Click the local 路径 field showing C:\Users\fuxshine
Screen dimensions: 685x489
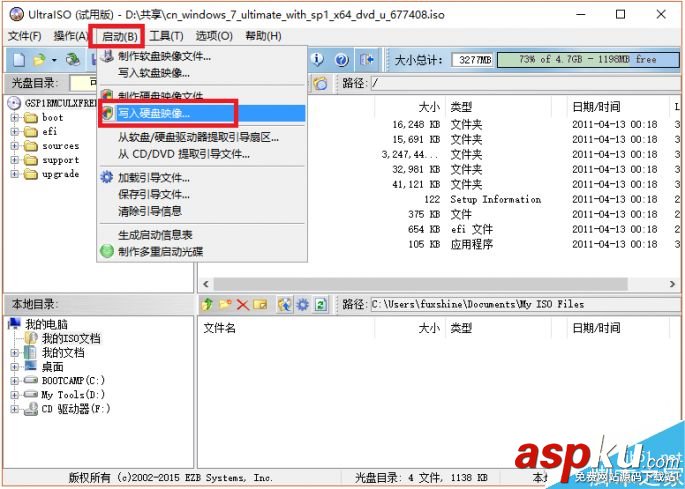point(524,304)
